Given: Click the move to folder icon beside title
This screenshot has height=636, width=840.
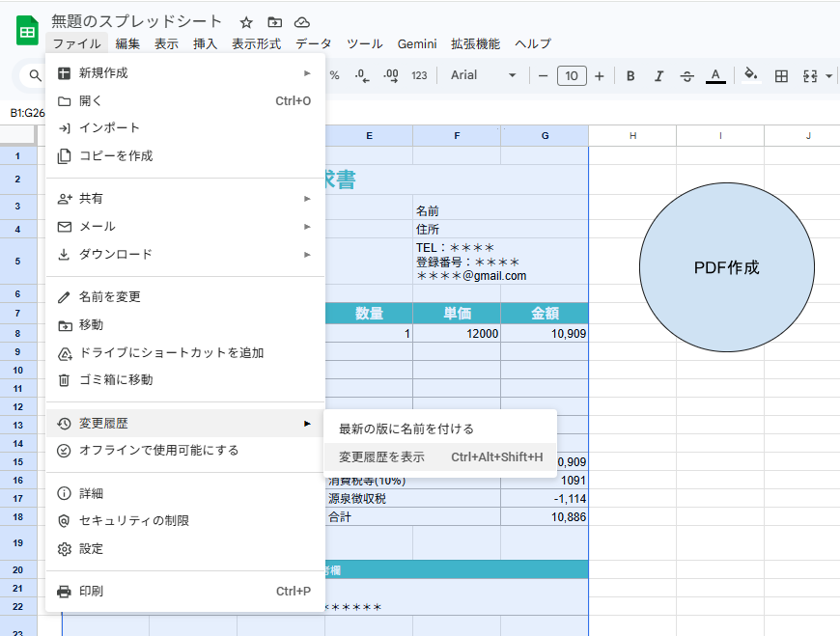Looking at the screenshot, I should pos(274,22).
